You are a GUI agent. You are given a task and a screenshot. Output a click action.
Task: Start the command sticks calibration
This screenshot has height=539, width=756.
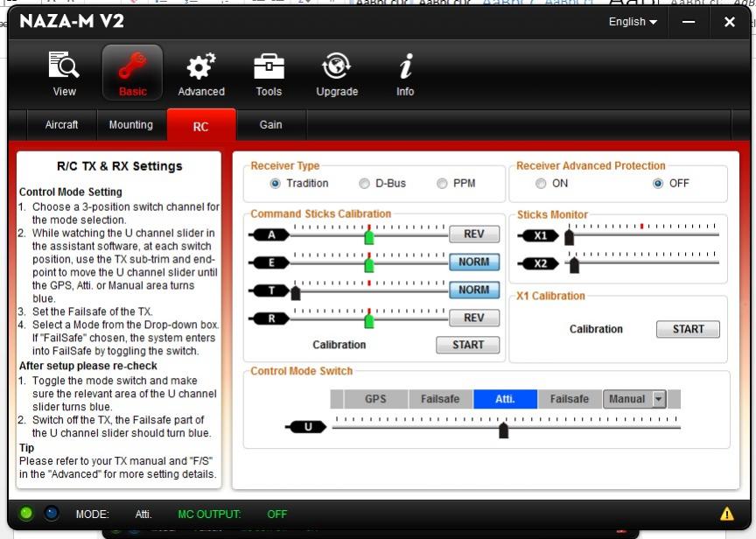pos(467,345)
